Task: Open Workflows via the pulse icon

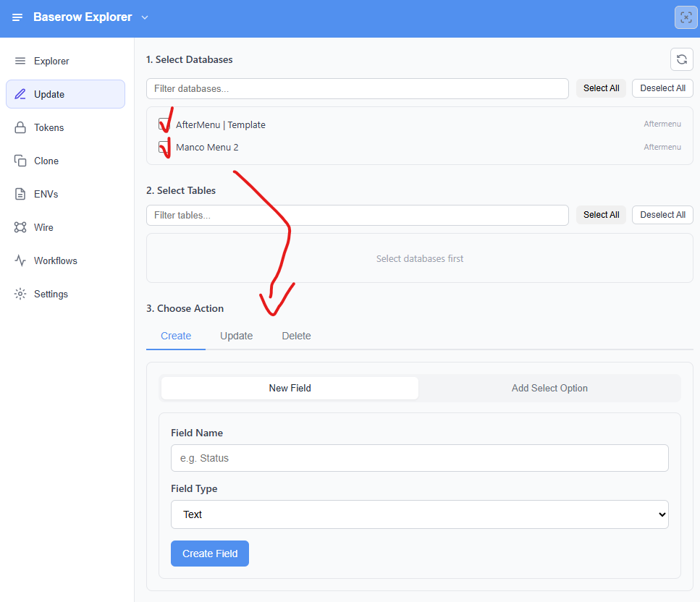Action: tap(20, 260)
